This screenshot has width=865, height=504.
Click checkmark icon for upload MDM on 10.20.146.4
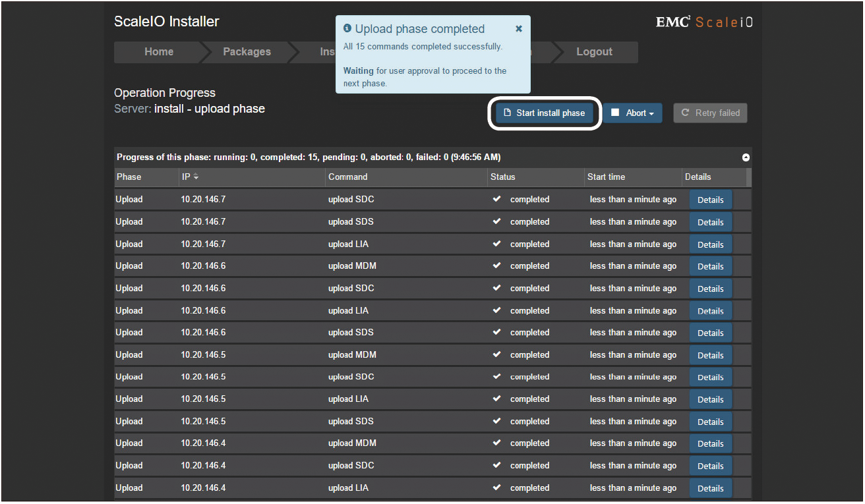point(497,443)
